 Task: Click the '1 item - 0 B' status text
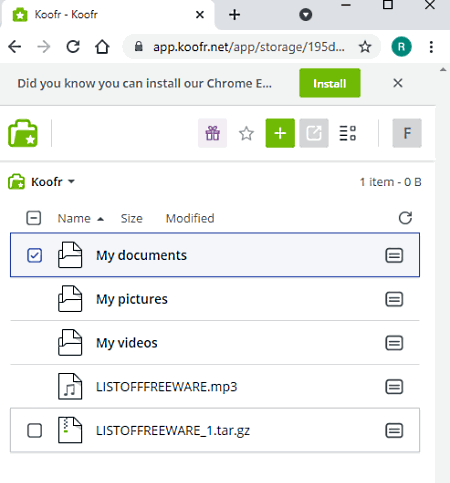tap(391, 182)
